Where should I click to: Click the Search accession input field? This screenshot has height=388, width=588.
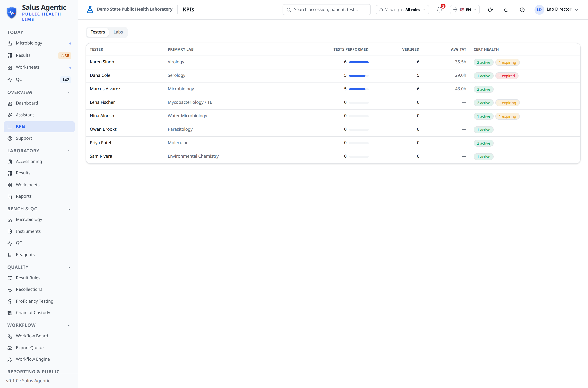pos(326,10)
